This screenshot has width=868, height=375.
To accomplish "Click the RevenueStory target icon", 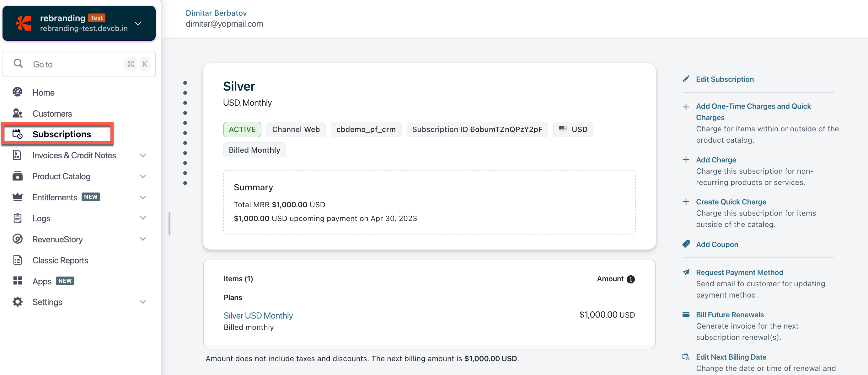I will (18, 239).
